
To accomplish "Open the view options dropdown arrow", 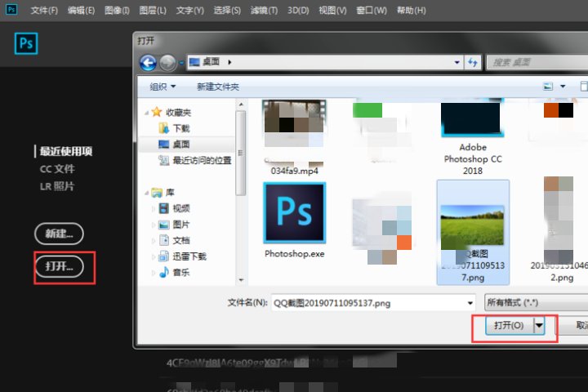I will coord(563,87).
